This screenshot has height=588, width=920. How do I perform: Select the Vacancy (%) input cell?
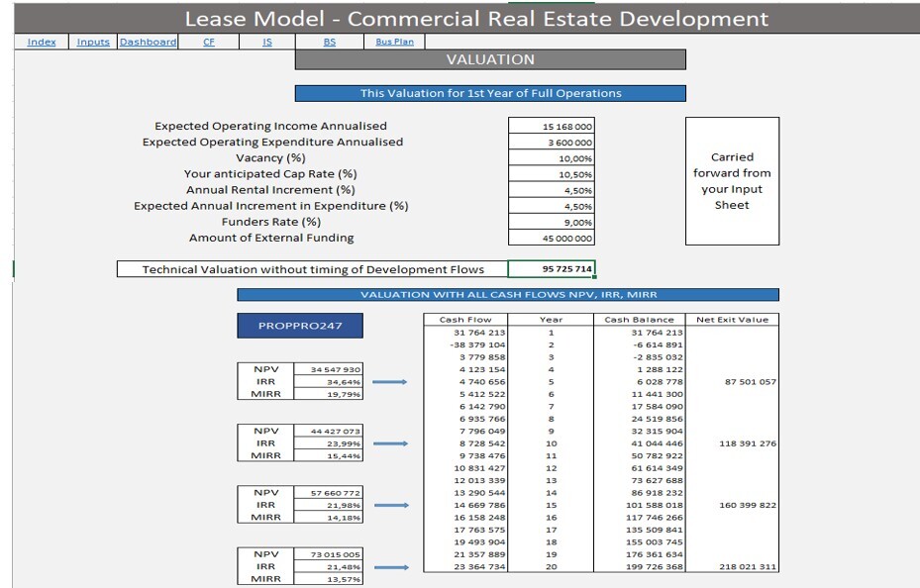point(552,157)
